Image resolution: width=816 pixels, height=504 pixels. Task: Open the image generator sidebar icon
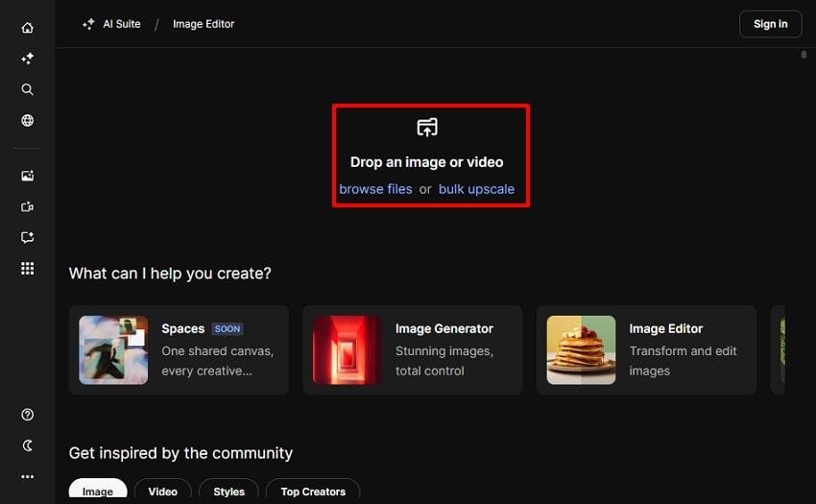(28, 176)
